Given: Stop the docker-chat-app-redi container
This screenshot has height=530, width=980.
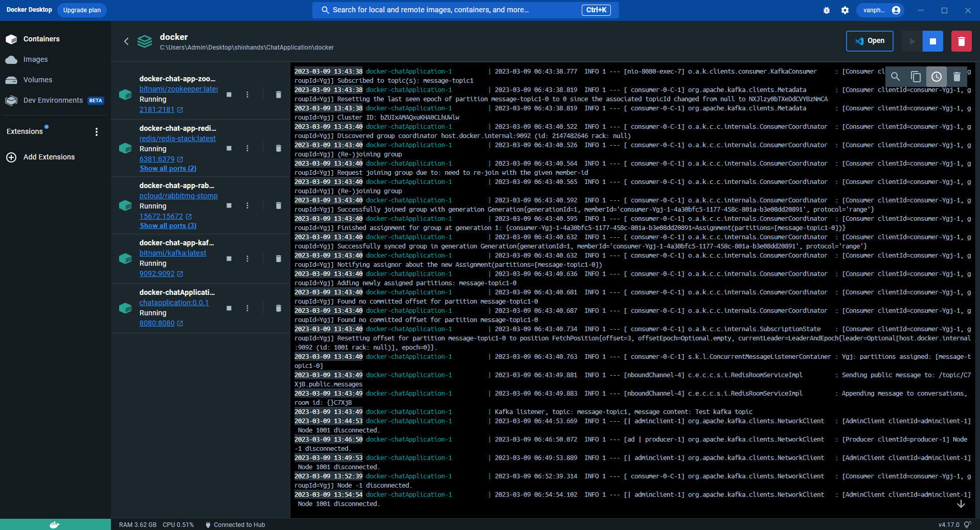Looking at the screenshot, I should point(229,148).
